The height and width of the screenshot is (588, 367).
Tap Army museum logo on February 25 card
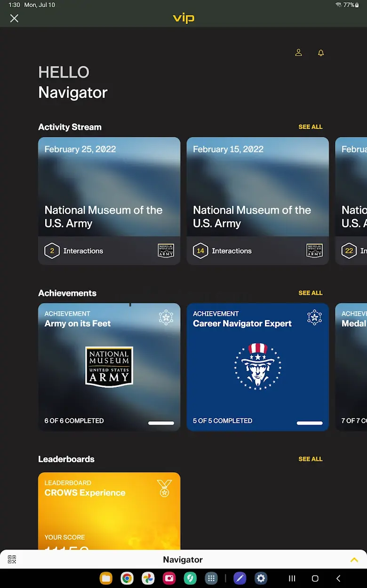pos(166,250)
